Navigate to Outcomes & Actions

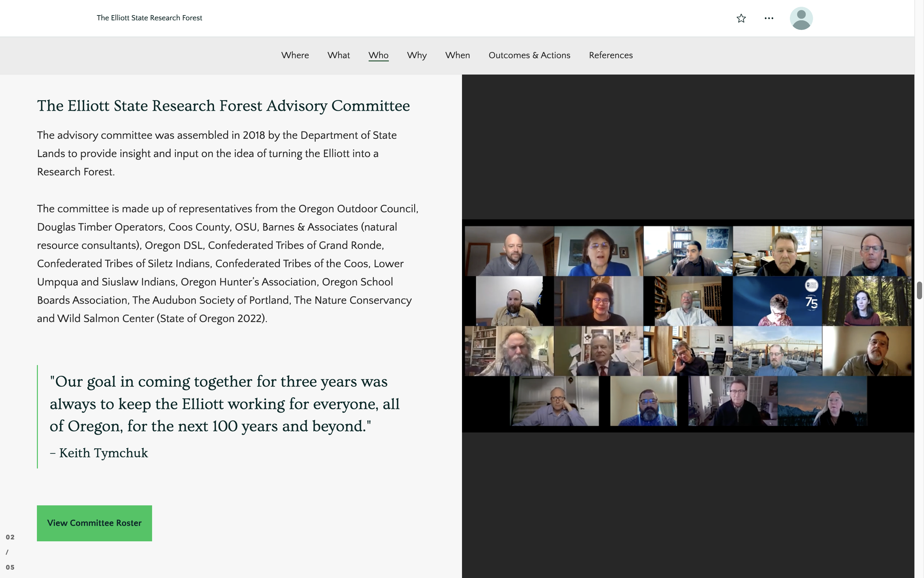click(529, 55)
